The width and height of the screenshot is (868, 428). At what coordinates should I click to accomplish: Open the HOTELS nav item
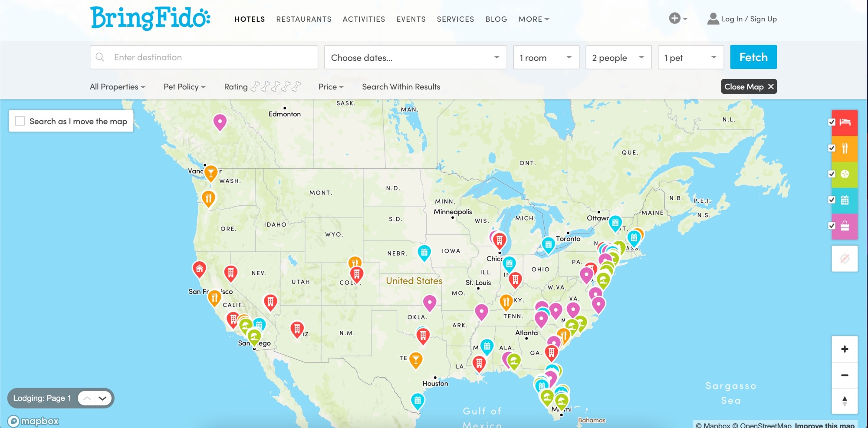tap(250, 19)
